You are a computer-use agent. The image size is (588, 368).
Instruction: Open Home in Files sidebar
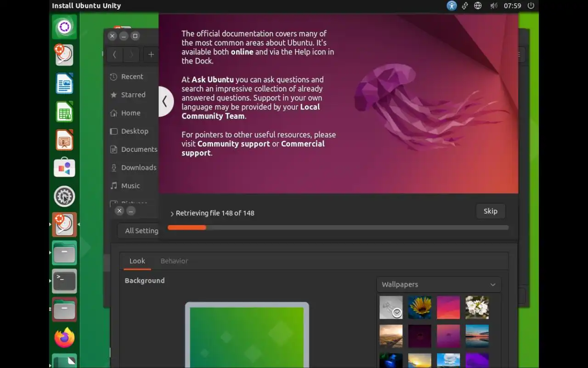point(131,113)
